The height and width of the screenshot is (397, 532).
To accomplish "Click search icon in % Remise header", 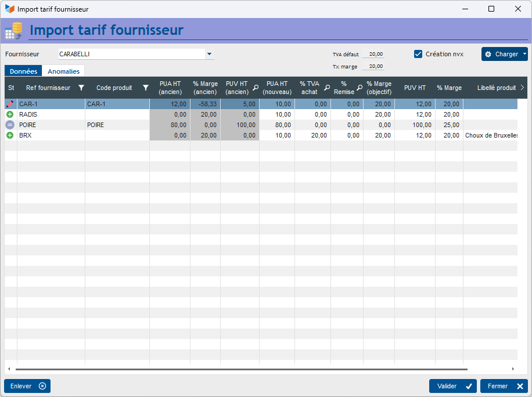I will click(360, 88).
